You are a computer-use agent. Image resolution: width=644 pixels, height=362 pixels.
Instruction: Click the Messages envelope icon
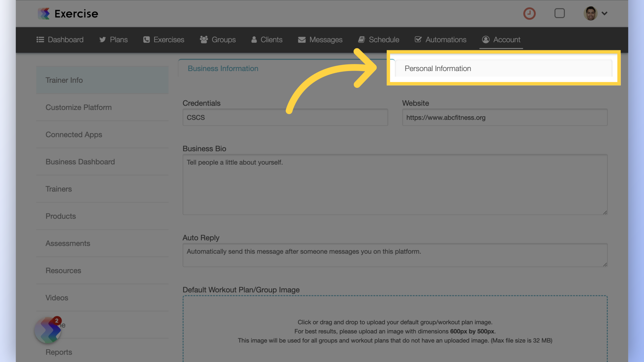[x=302, y=40]
